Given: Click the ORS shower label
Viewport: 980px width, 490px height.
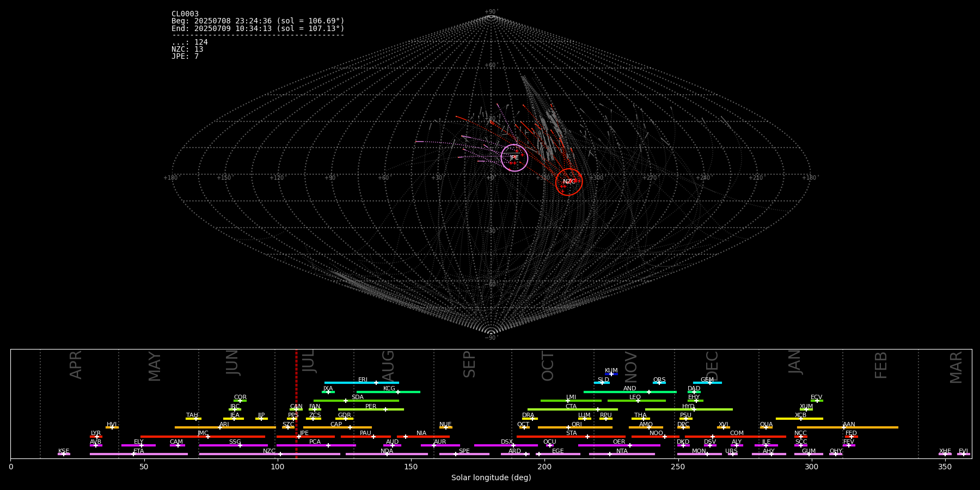Looking at the screenshot, I should 659,380.
